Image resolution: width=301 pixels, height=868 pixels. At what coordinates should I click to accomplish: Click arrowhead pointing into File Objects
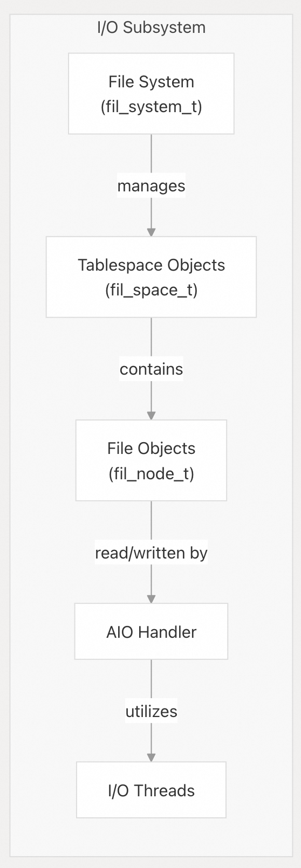(151, 415)
